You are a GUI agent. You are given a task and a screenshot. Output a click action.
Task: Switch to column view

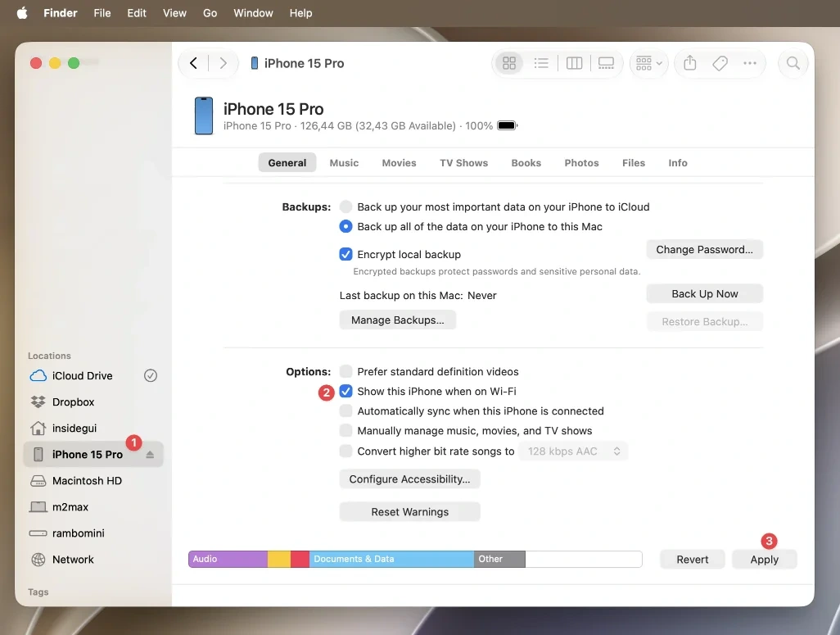pos(574,63)
